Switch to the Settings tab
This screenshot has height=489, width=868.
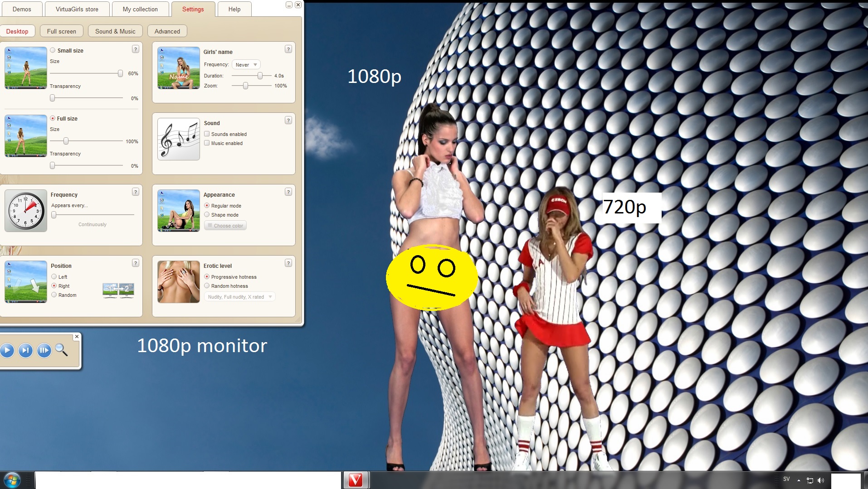coord(193,9)
